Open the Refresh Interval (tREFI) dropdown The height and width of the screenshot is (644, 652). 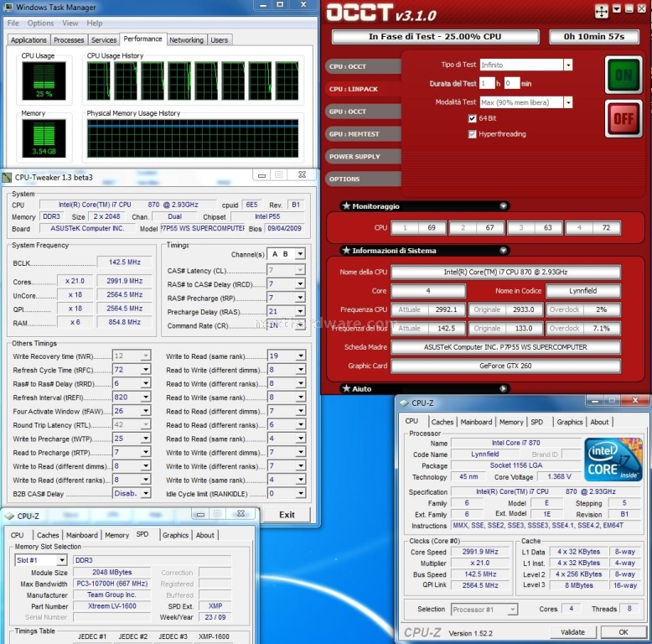[x=146, y=397]
